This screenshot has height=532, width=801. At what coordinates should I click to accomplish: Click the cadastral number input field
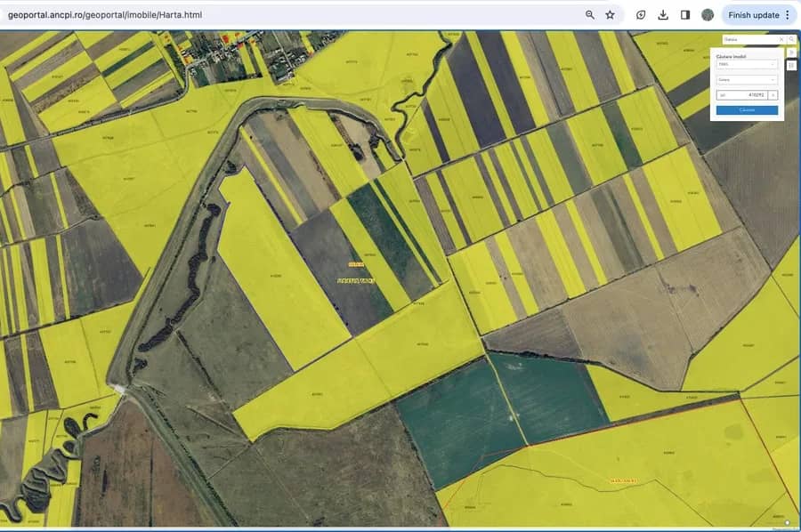tap(741, 94)
